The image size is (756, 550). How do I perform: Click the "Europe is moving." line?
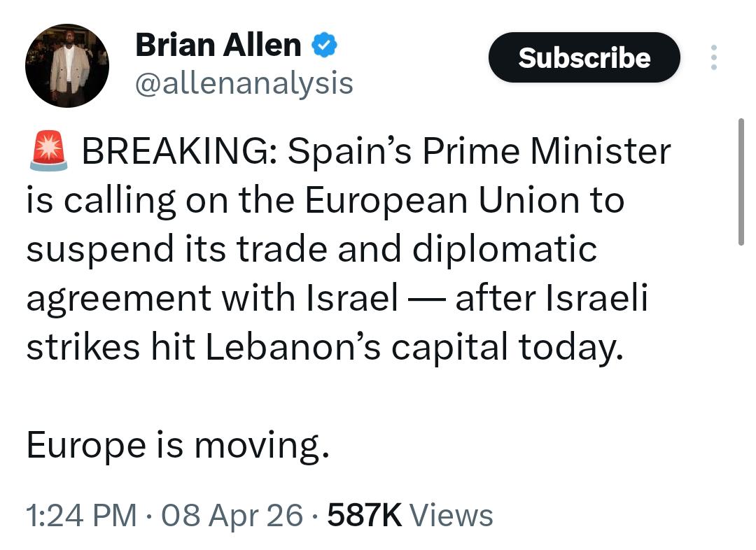(x=178, y=446)
